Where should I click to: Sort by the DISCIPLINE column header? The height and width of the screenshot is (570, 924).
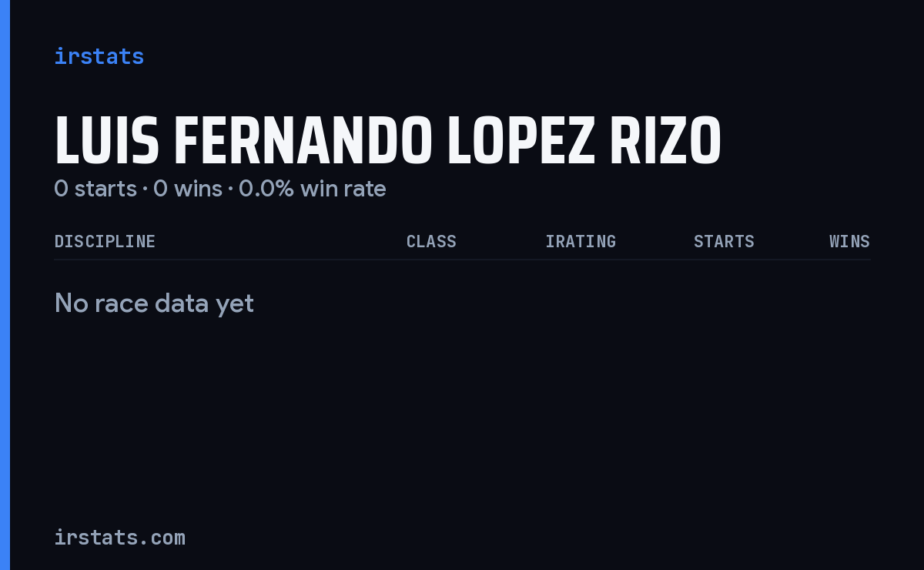tap(105, 241)
